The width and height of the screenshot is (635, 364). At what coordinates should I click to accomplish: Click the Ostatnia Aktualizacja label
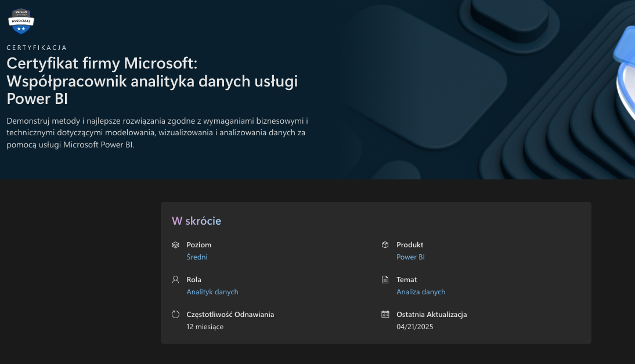tap(432, 314)
